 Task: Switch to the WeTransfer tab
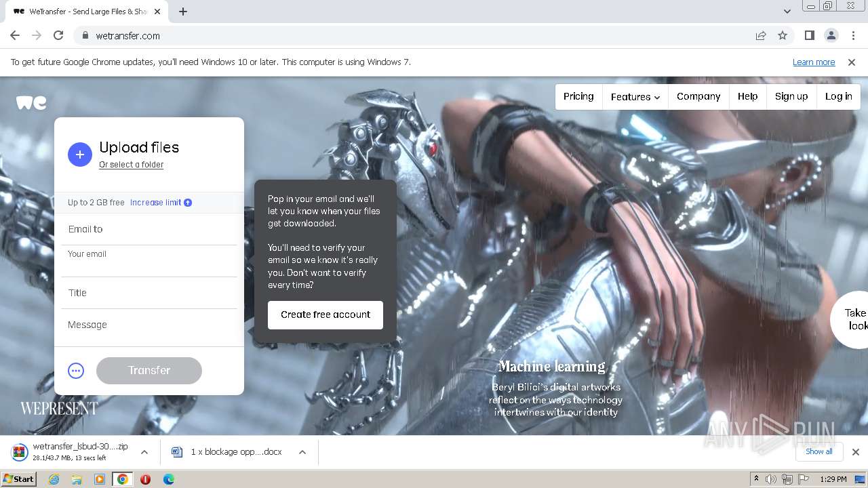87,12
